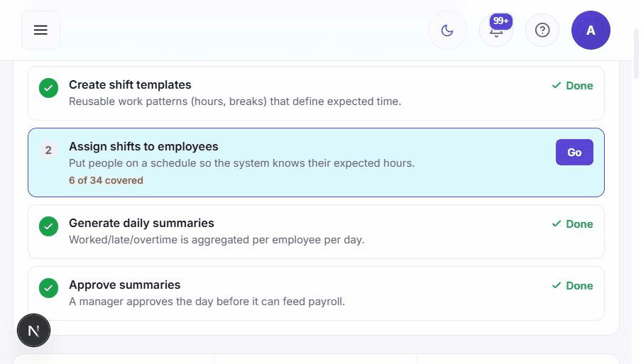Open the hamburger navigation menu

point(40,31)
